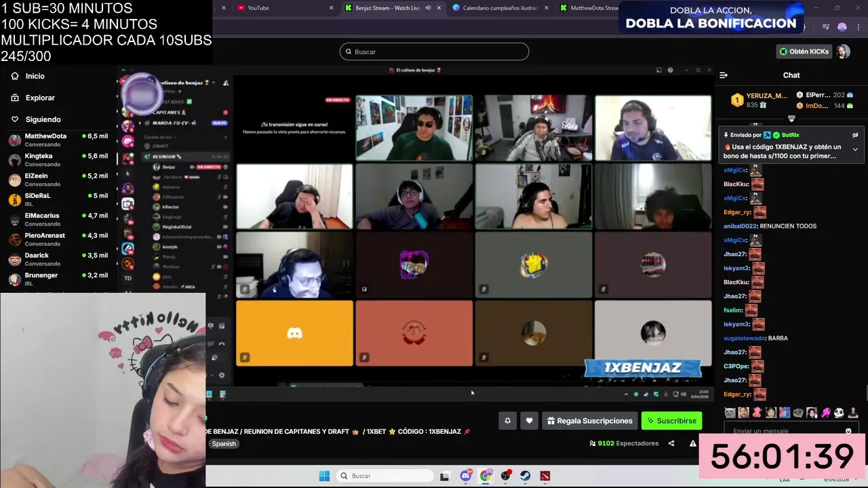Click the anibal0022 username in chat
This screenshot has width=868, height=488.
tap(740, 226)
